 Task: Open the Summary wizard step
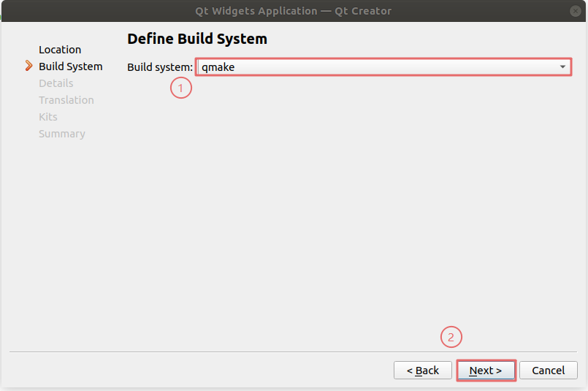(x=62, y=134)
